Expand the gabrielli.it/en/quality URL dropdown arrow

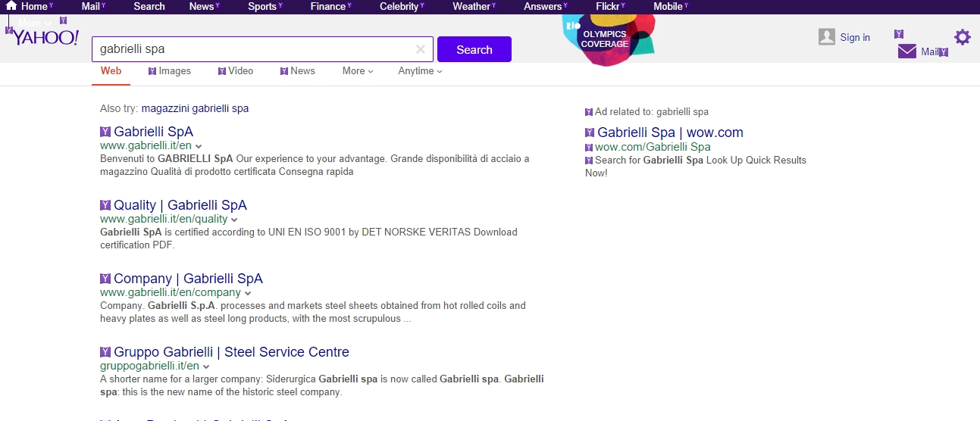[x=234, y=220]
